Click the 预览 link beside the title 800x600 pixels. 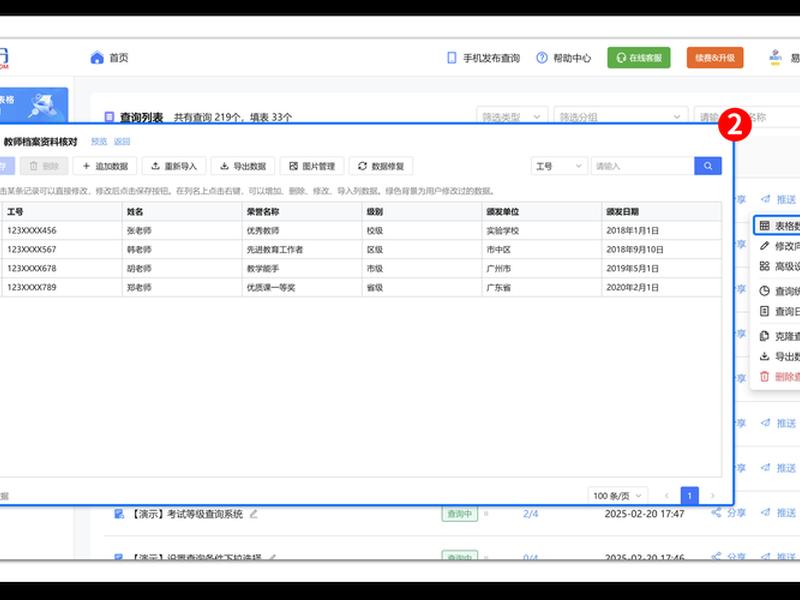(99, 141)
